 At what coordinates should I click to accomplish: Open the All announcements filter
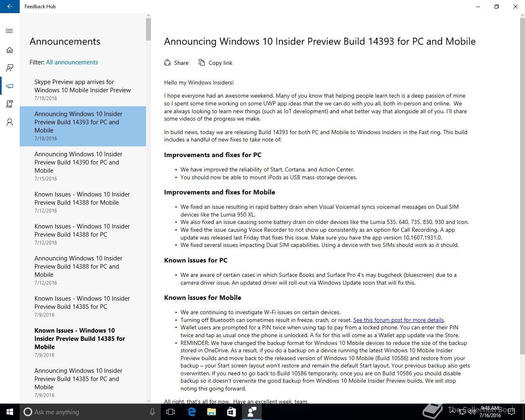point(72,62)
